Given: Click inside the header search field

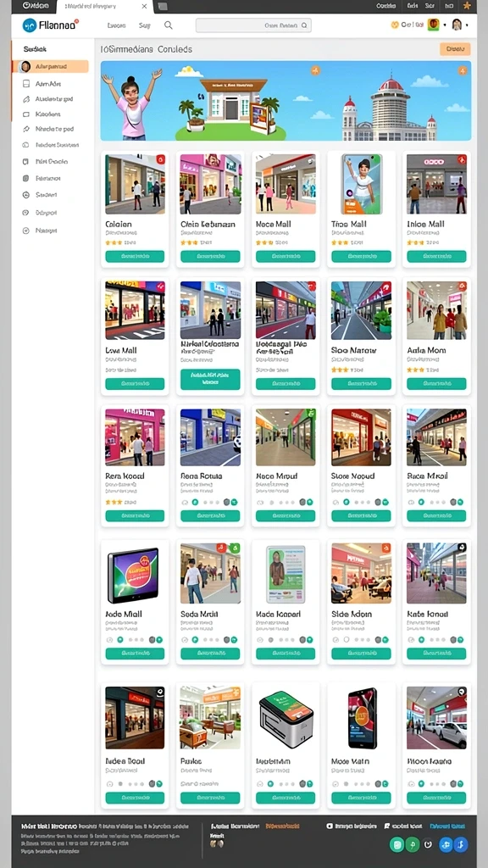Looking at the screenshot, I should coord(253,25).
